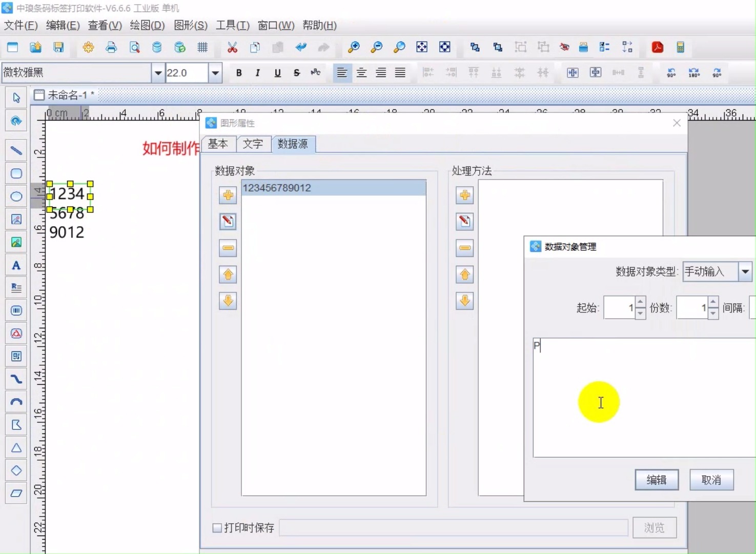The width and height of the screenshot is (756, 554).
Task: Close the 图形属性 dialog
Action: pyautogui.click(x=677, y=123)
